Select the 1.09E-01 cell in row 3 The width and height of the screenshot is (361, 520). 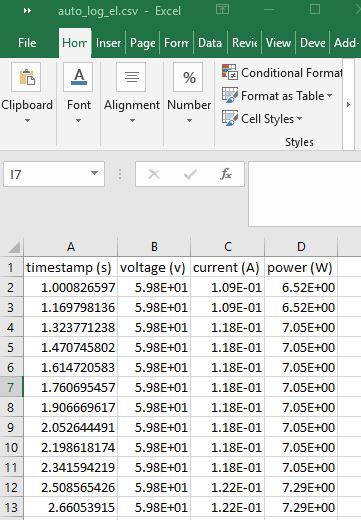pos(228,307)
